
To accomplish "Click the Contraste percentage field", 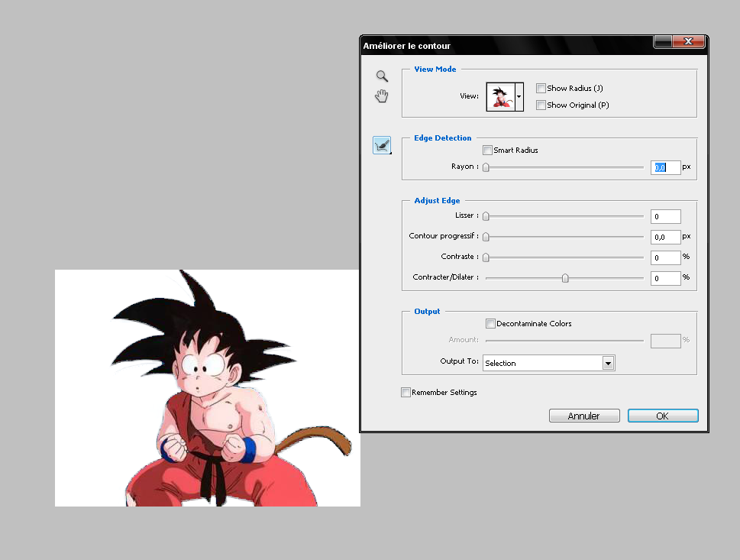I will point(665,257).
